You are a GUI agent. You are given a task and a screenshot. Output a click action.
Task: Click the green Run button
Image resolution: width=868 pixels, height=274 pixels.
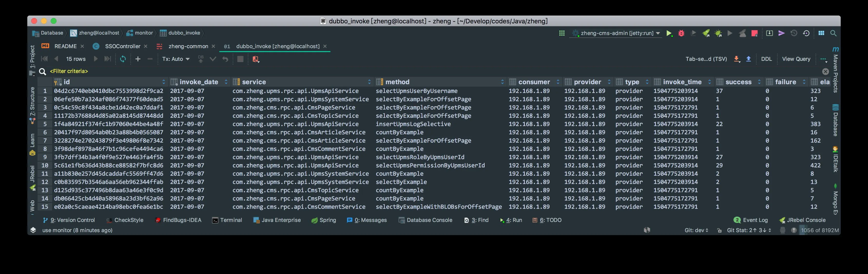coord(669,33)
